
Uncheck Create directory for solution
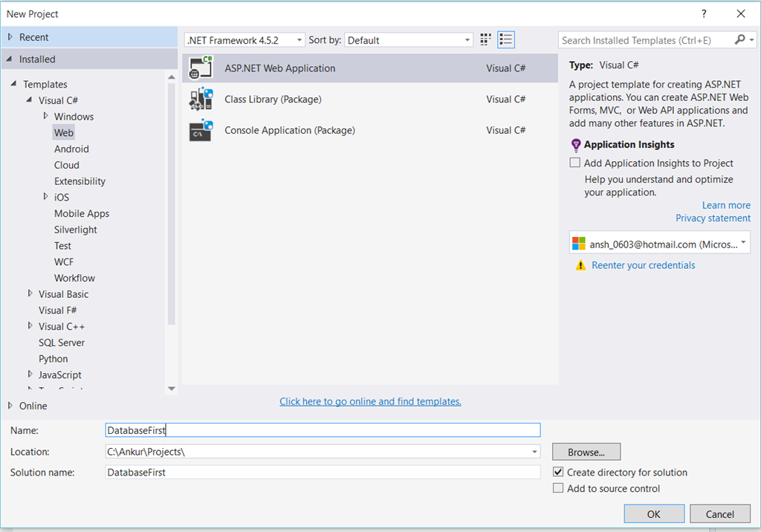click(558, 472)
